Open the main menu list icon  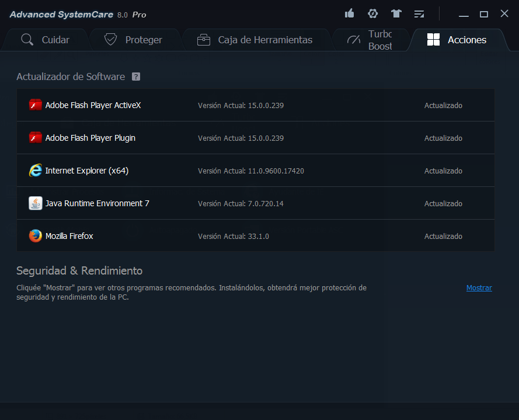coord(419,13)
